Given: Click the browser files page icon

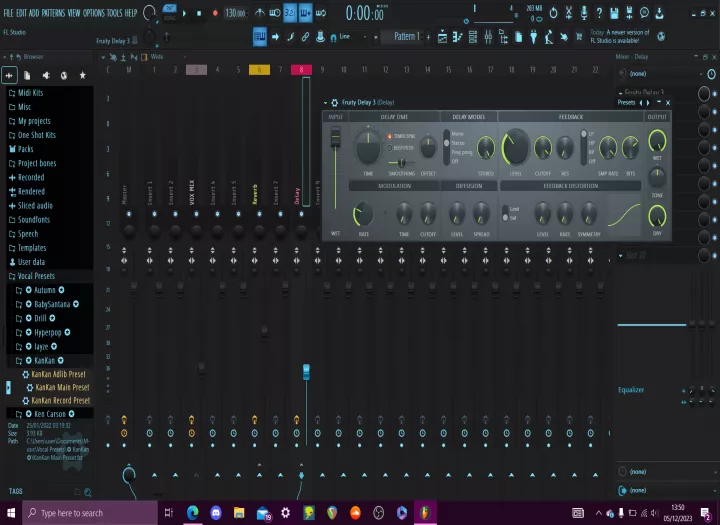Looking at the screenshot, I should click(x=27, y=75).
